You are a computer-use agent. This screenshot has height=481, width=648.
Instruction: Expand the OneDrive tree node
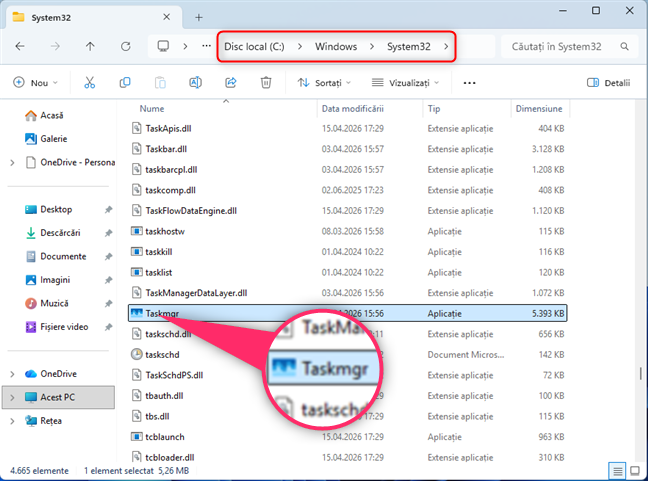(x=12, y=374)
